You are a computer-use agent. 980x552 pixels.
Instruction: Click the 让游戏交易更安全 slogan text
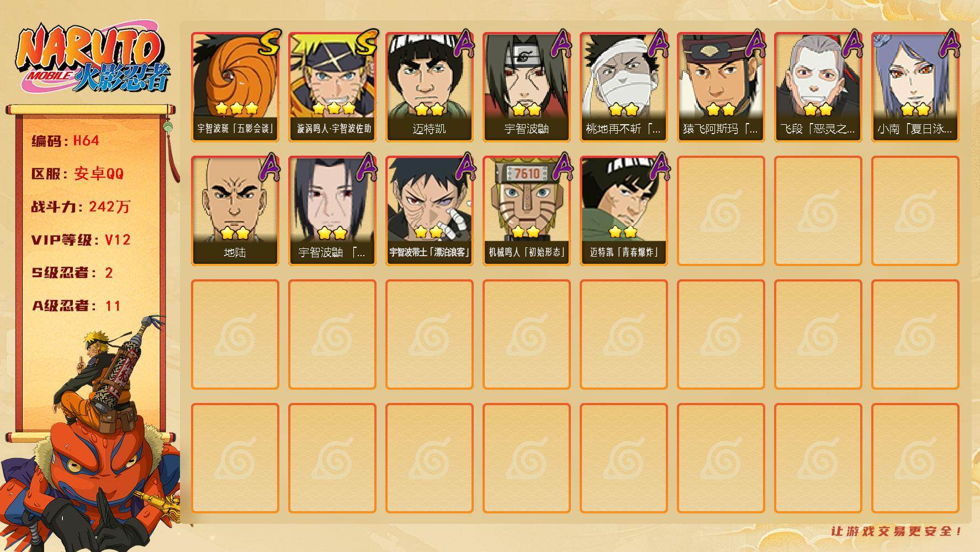[897, 531]
